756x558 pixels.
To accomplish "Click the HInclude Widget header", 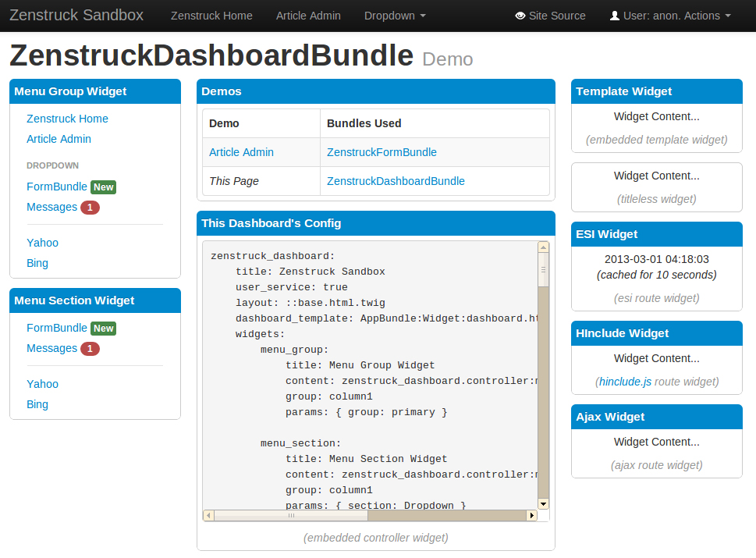I will point(657,333).
